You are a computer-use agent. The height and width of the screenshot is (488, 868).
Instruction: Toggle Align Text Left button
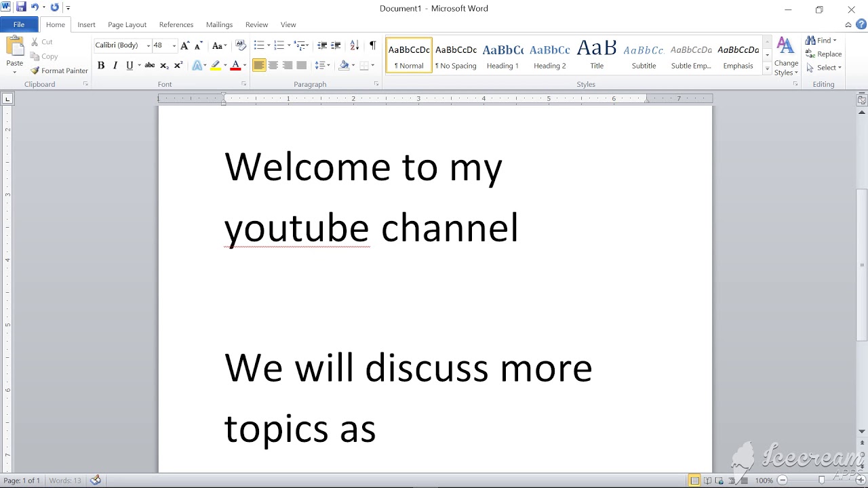pos(259,66)
